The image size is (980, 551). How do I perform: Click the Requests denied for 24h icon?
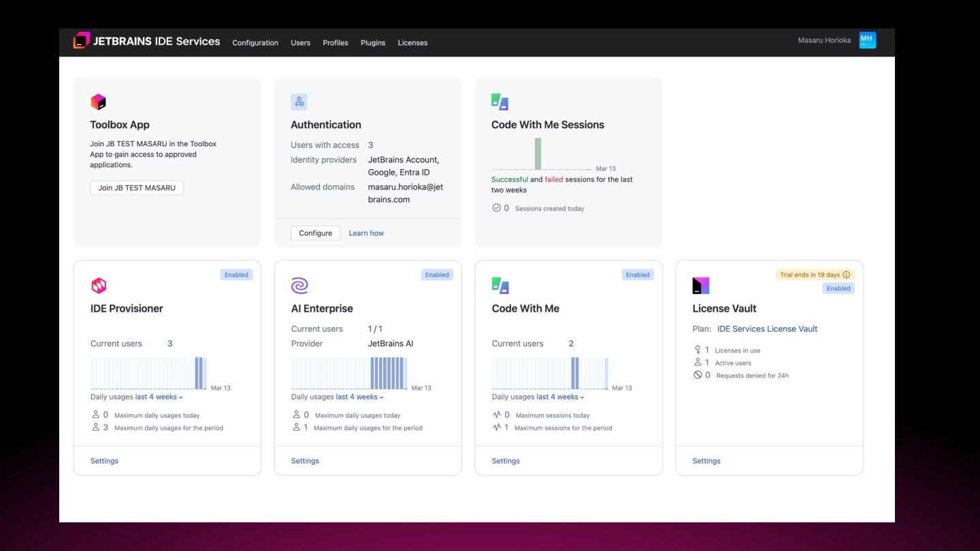(698, 375)
